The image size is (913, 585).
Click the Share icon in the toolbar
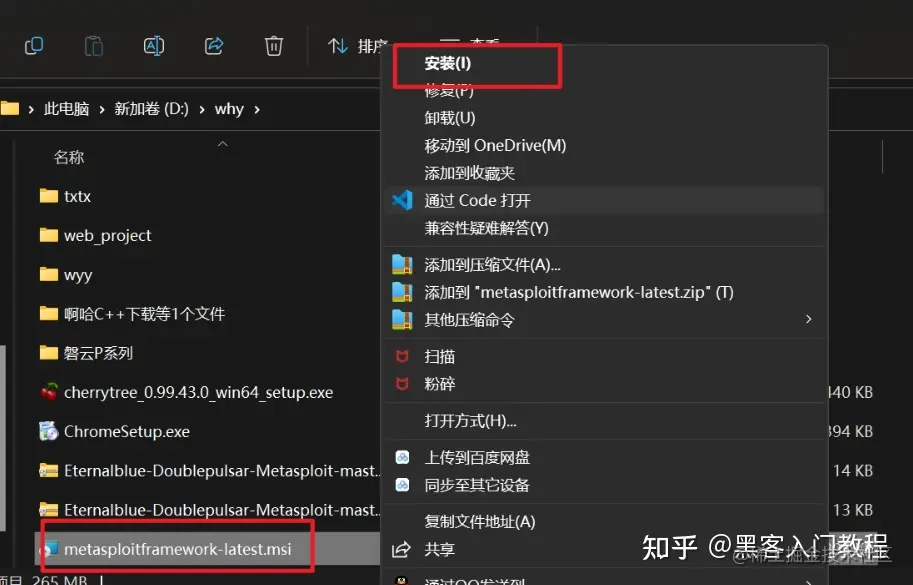coord(214,45)
